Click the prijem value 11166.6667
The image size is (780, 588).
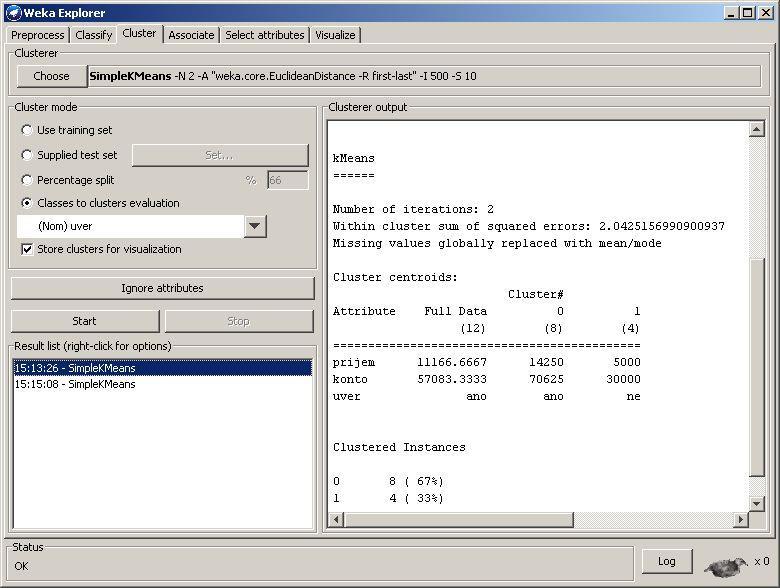(x=452, y=363)
